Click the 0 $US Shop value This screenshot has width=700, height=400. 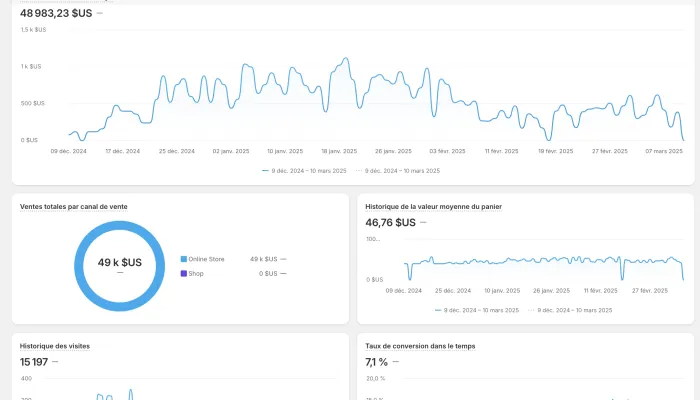tap(268, 273)
